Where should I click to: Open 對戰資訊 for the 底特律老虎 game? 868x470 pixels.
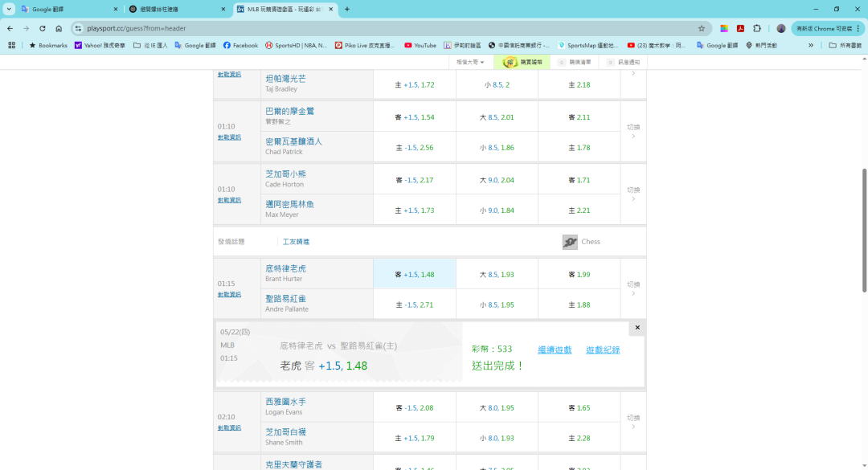coord(229,295)
